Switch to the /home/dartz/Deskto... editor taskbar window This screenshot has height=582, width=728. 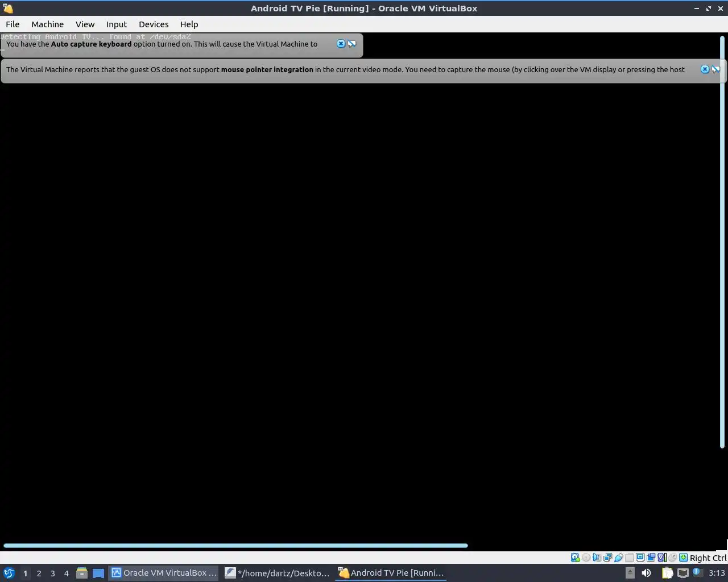pyautogui.click(x=277, y=573)
